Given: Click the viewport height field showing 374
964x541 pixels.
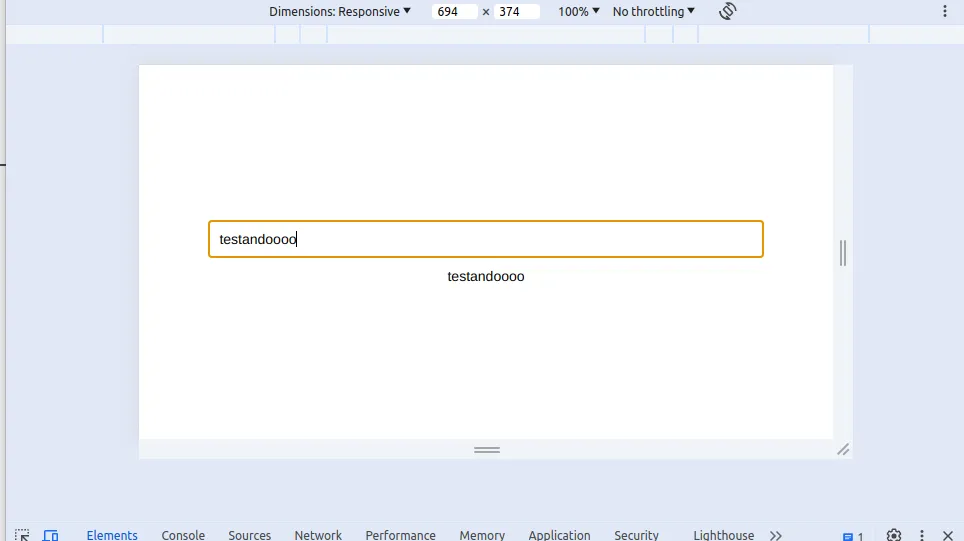Looking at the screenshot, I should (x=516, y=11).
